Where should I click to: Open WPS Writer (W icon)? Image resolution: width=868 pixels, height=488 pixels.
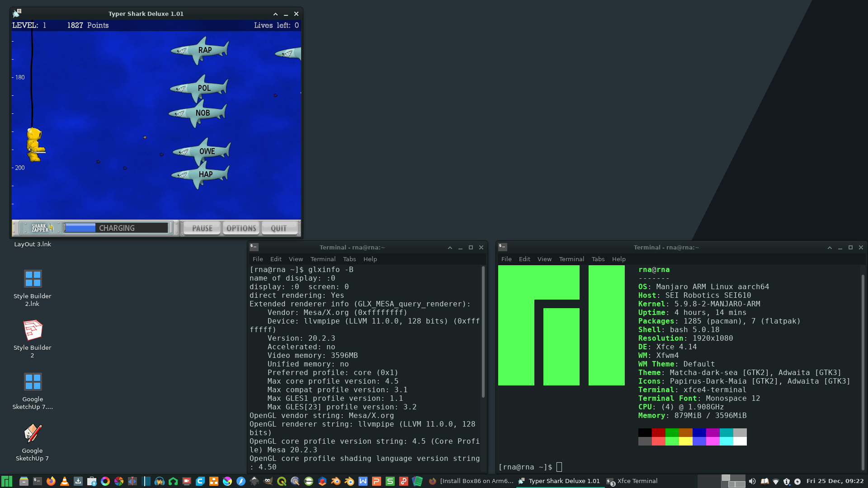pyautogui.click(x=363, y=481)
